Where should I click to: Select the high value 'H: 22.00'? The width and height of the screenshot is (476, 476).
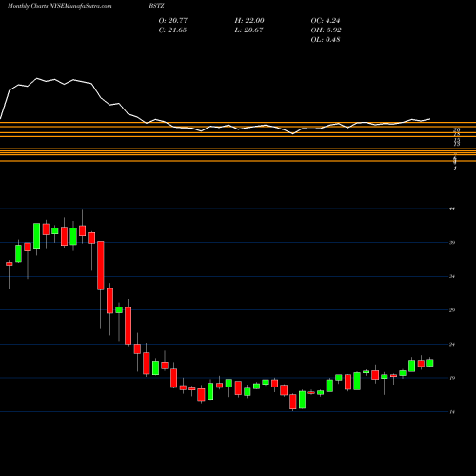click(249, 20)
